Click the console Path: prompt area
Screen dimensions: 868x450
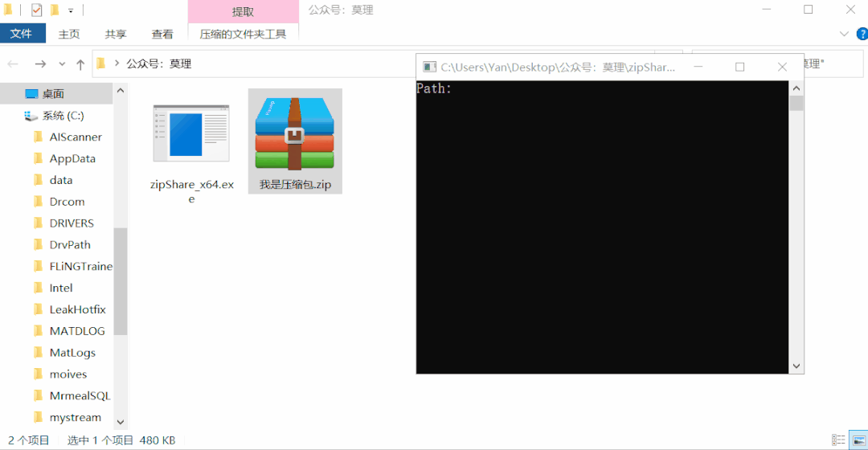click(x=434, y=88)
